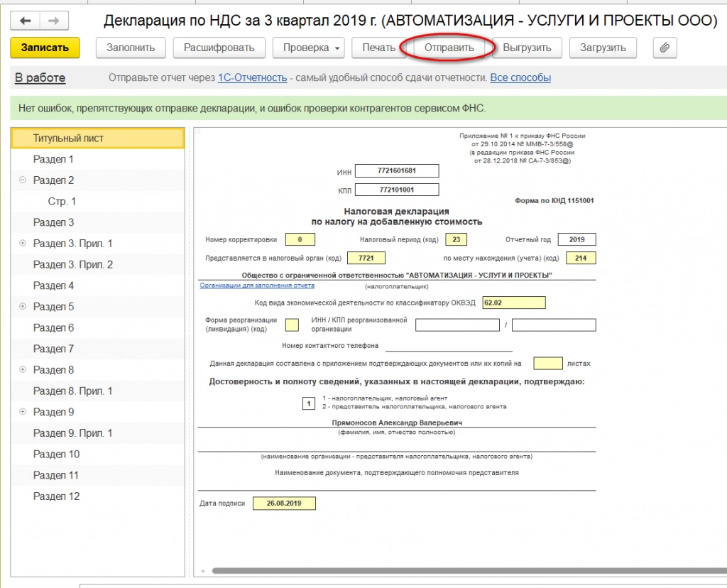Screen dimensions: 727x588
Task: Open Раздел 8. Прил. 1
Action: pos(97,391)
